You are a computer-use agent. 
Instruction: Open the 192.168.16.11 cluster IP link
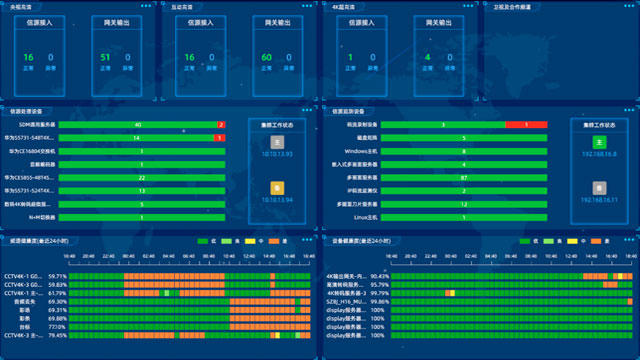[599, 200]
